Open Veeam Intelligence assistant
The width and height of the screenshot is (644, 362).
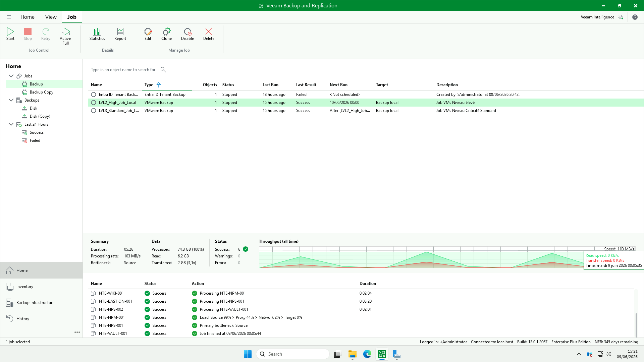click(x=602, y=17)
